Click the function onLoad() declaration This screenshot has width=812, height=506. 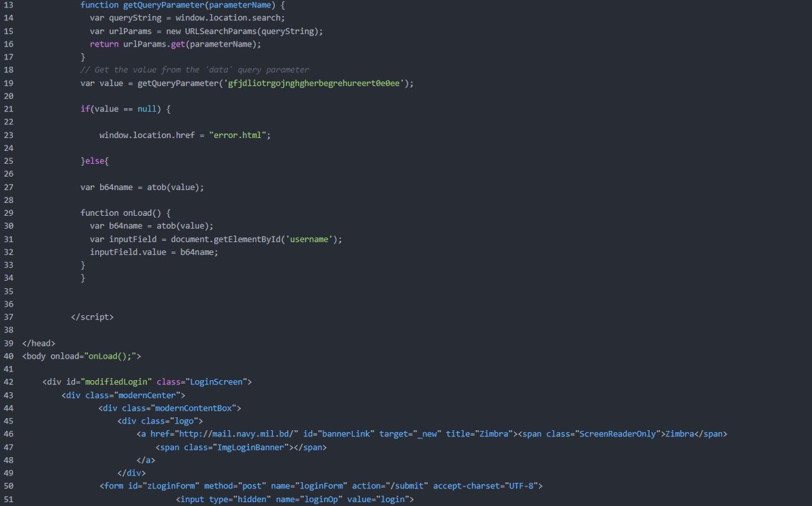[125, 213]
